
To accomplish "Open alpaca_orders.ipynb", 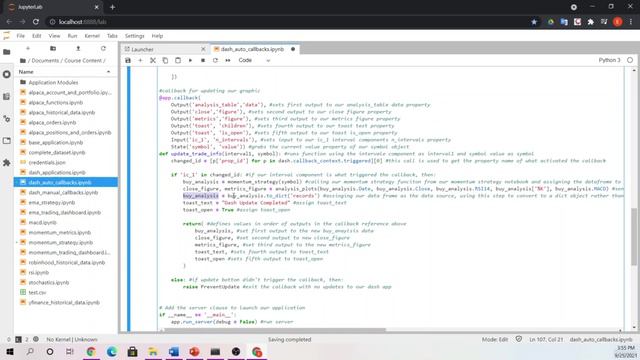I will click(x=52, y=122).
